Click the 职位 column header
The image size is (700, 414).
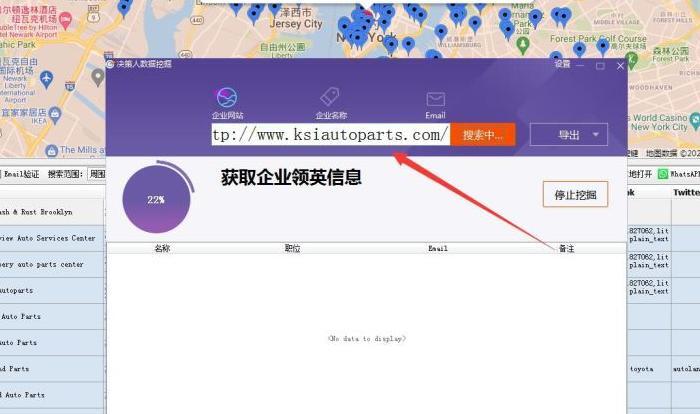point(292,248)
